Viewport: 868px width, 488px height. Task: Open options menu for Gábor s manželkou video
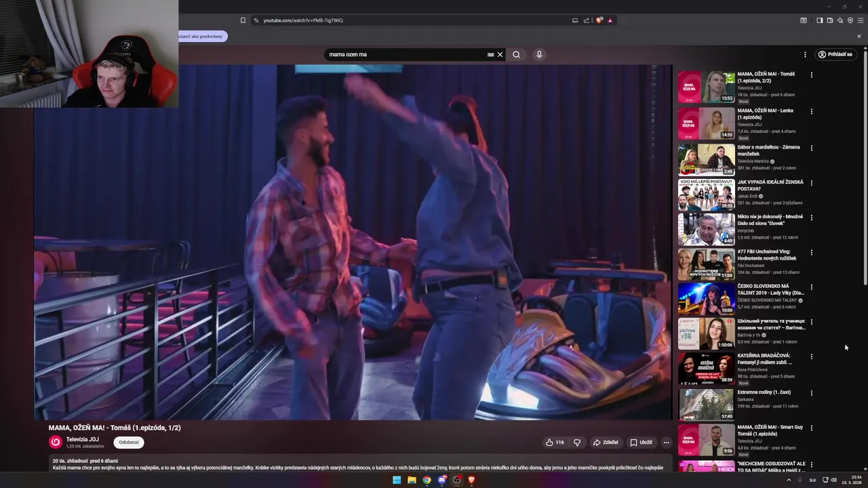(811, 148)
